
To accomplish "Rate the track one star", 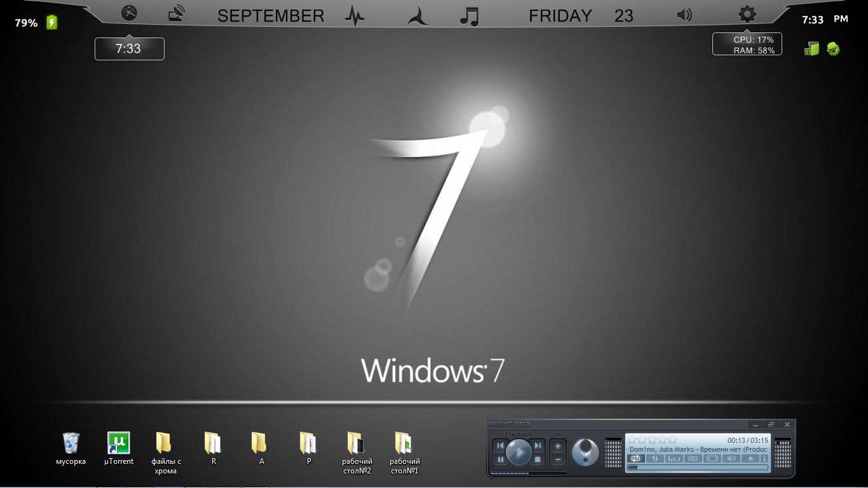I will coord(632,440).
